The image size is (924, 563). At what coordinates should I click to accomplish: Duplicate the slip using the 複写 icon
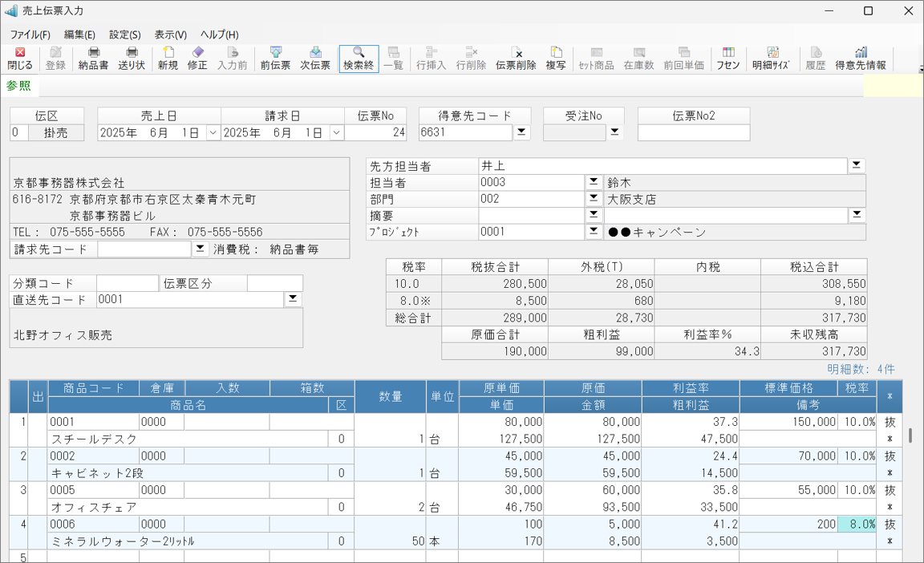tap(555, 59)
